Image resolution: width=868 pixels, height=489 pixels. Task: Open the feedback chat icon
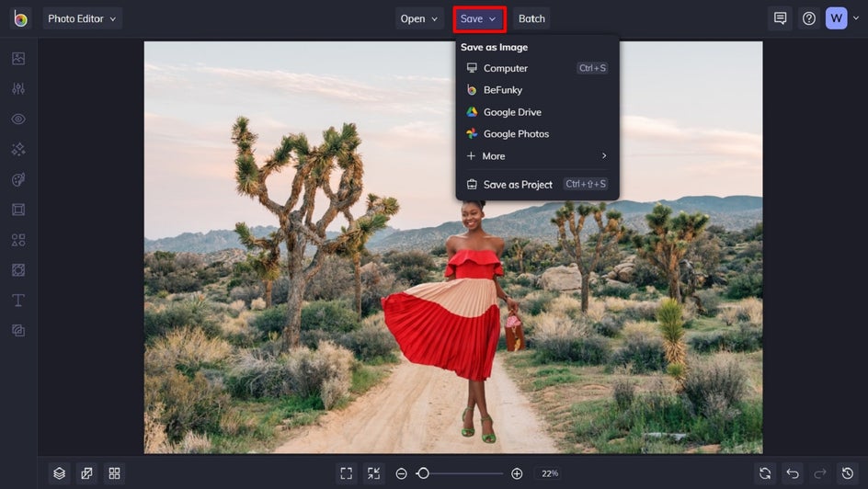coord(780,18)
